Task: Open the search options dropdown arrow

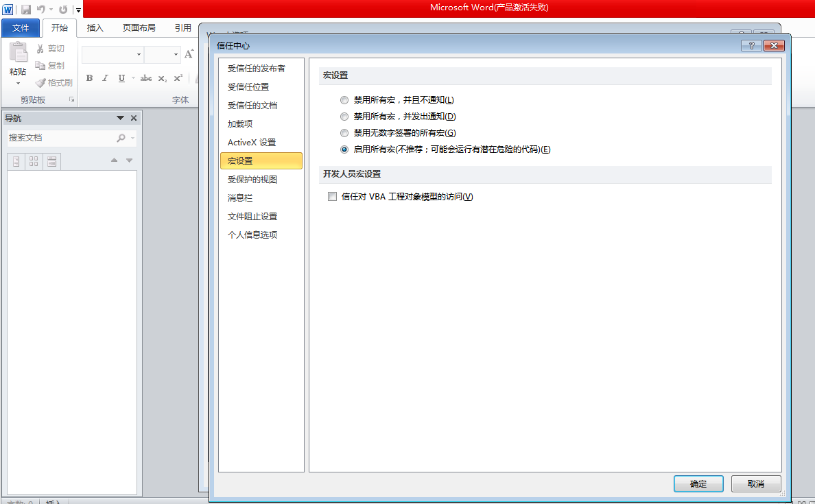Action: pos(132,138)
